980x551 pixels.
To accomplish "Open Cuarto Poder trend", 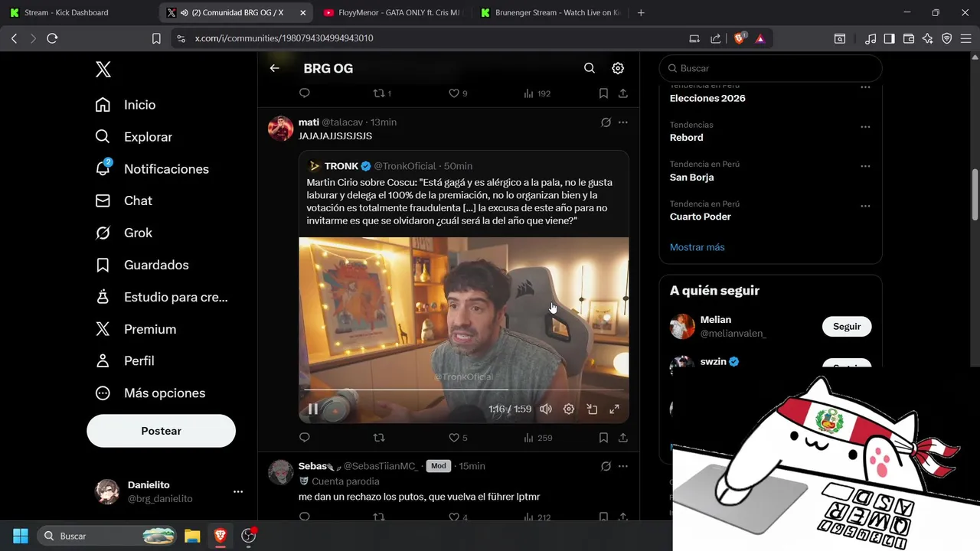I will pyautogui.click(x=700, y=217).
